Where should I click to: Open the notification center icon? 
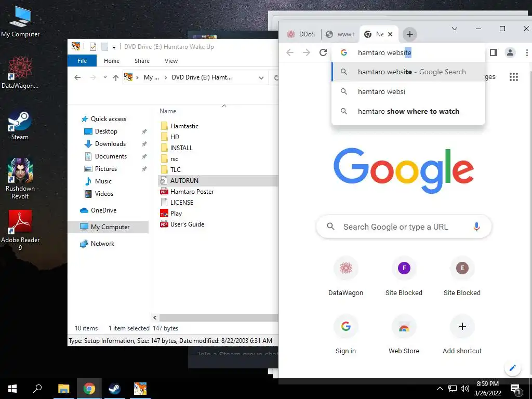click(x=515, y=389)
